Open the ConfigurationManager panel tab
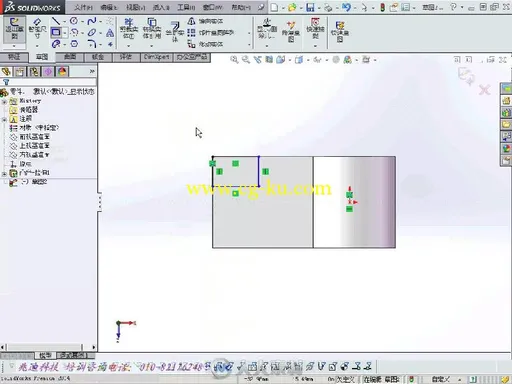The height and width of the screenshot is (384, 512). (34, 72)
